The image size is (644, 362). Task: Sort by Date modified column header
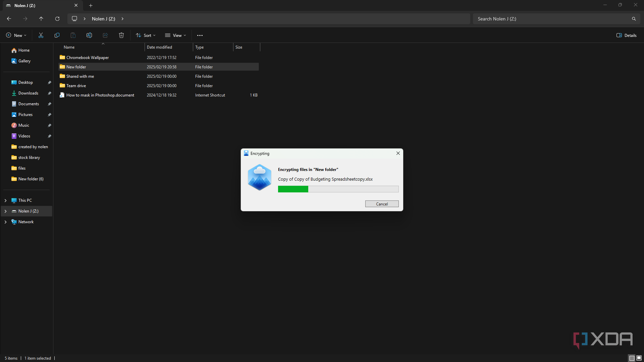pos(169,47)
